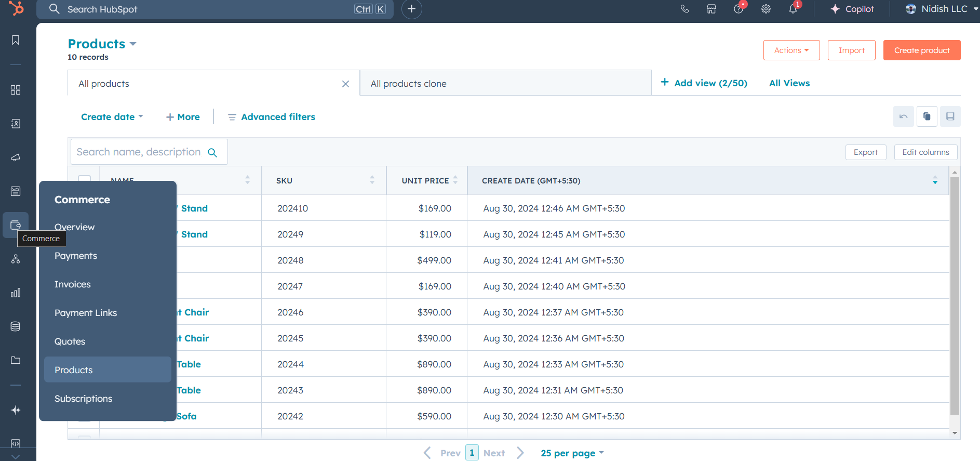The height and width of the screenshot is (461, 980).
Task: Open the Development code sidebar icon
Action: coord(16,443)
